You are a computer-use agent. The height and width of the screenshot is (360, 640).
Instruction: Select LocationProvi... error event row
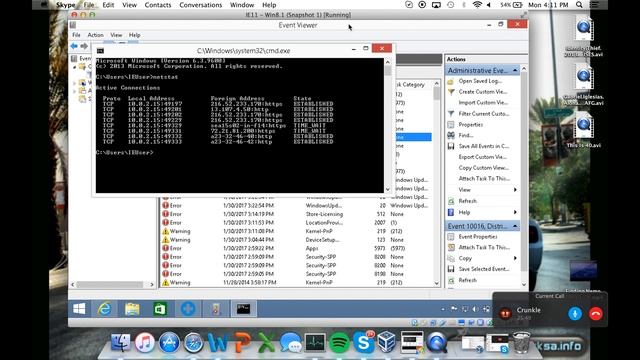click(296, 222)
